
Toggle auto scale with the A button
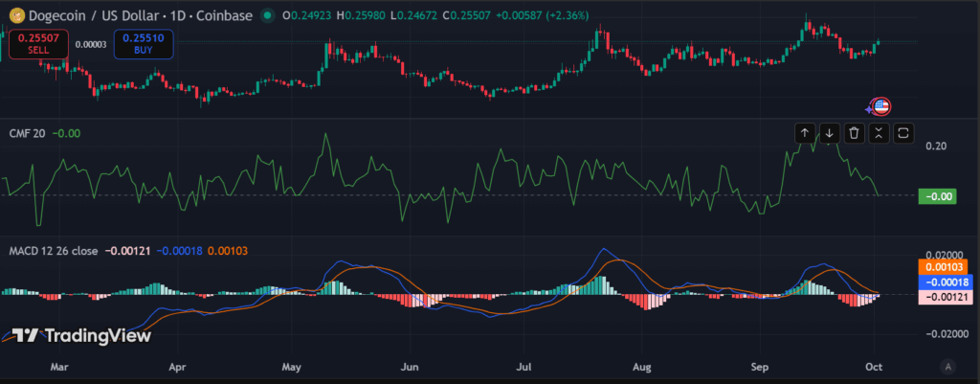947,366
